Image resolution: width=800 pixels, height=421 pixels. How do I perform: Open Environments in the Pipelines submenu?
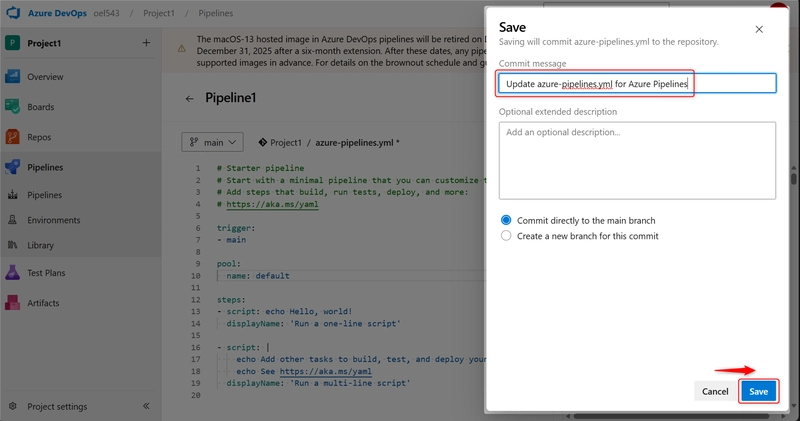[14, 220]
